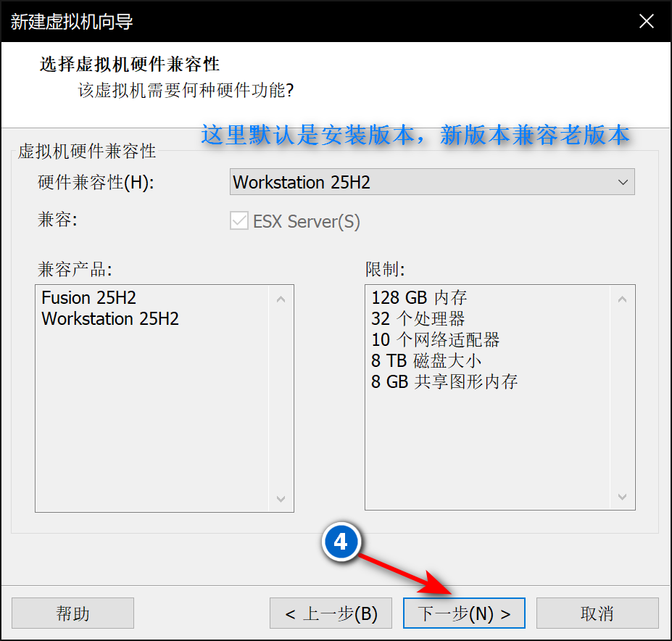Image resolution: width=672 pixels, height=641 pixels.
Task: Go back with 上一步(B) button
Action: [x=331, y=613]
